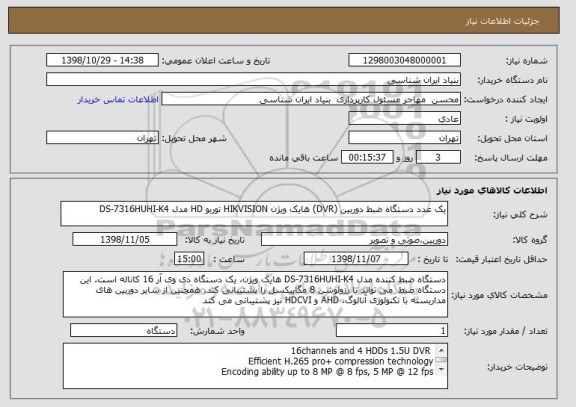Click the price validity date 1398/11/07
576x407 pixels.
[x=356, y=259]
